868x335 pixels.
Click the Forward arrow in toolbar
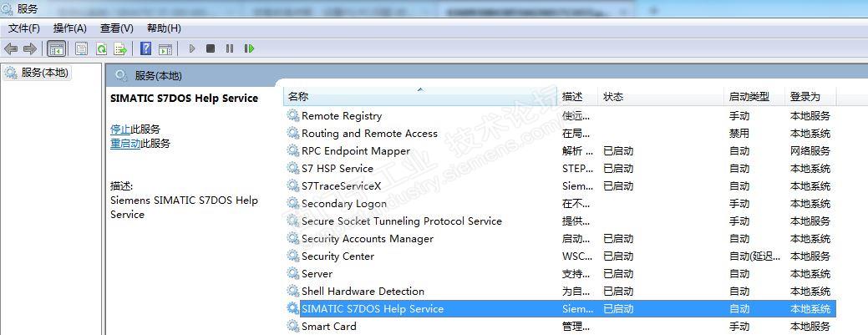[x=30, y=49]
